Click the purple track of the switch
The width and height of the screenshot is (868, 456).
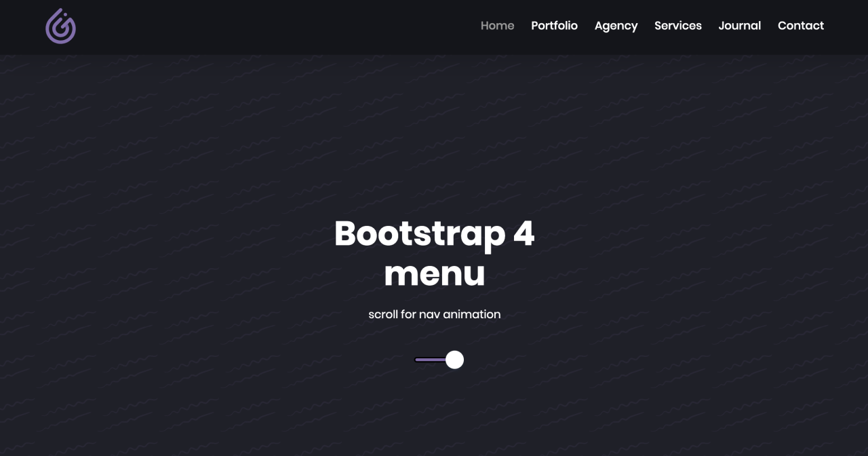click(430, 360)
